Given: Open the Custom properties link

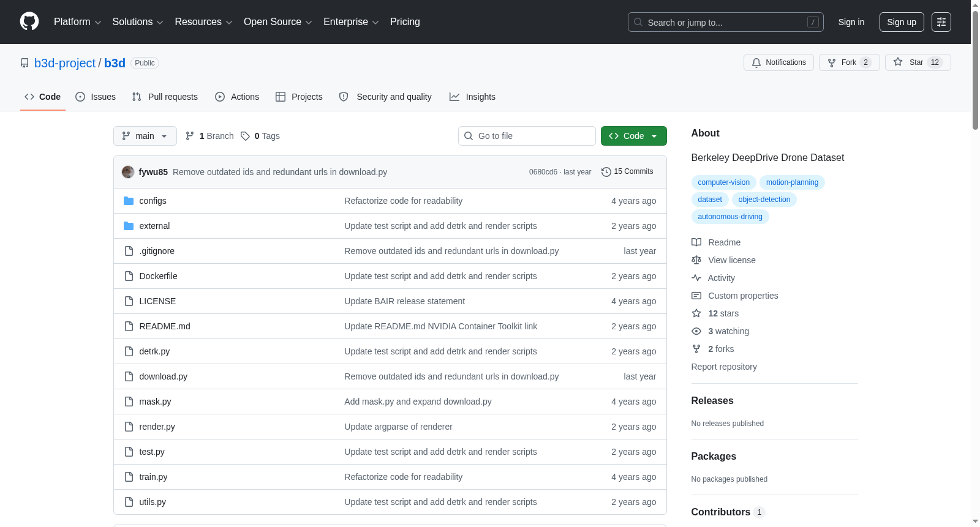Looking at the screenshot, I should (x=743, y=296).
